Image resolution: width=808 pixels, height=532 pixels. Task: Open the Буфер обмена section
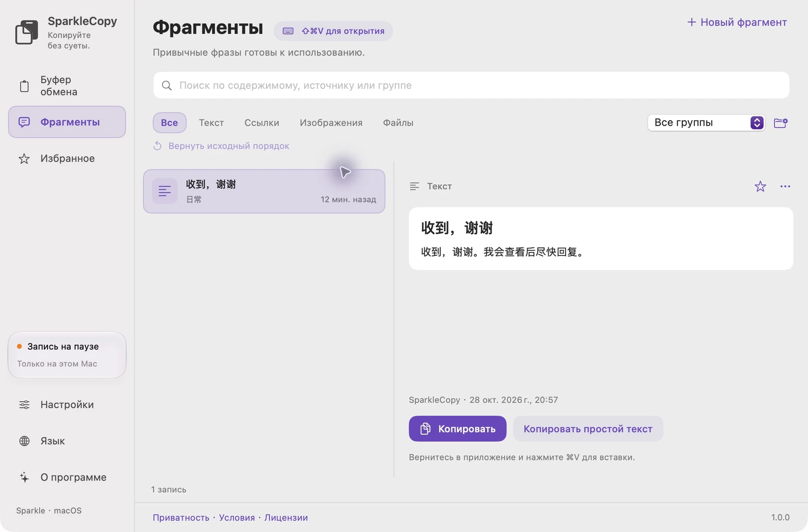[67, 86]
